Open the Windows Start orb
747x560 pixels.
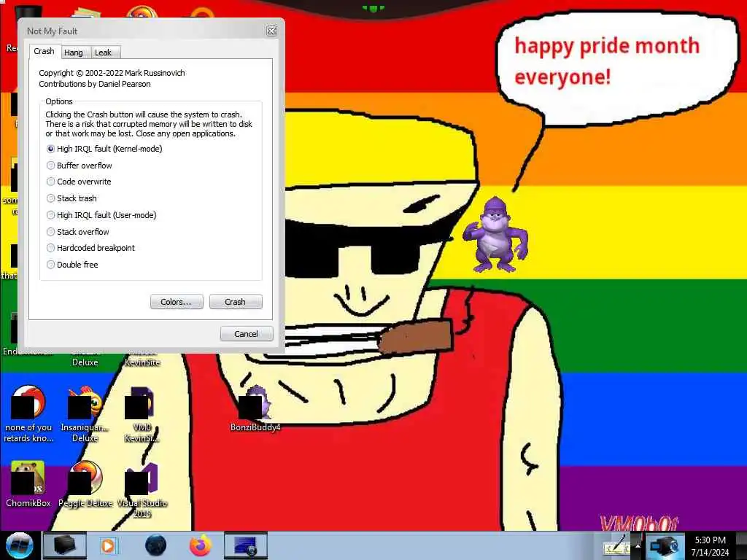pos(20,545)
